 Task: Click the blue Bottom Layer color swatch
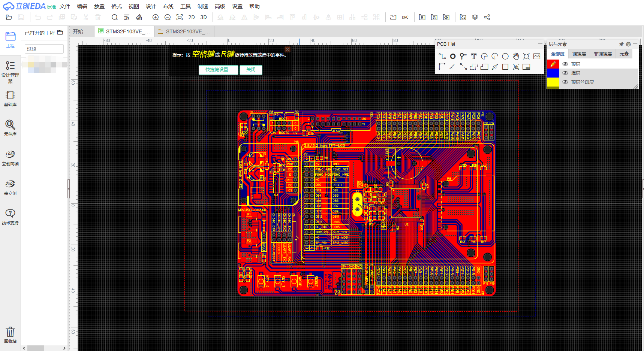pyautogui.click(x=553, y=73)
